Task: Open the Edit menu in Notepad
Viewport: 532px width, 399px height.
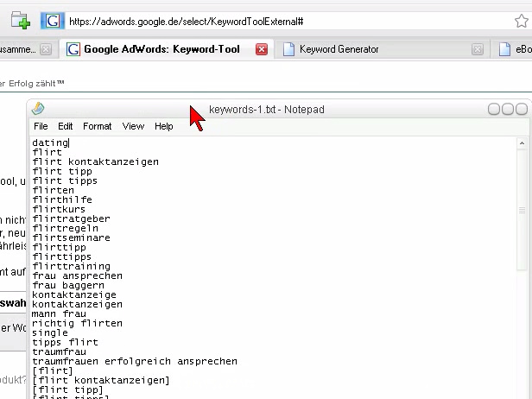Action: click(66, 126)
